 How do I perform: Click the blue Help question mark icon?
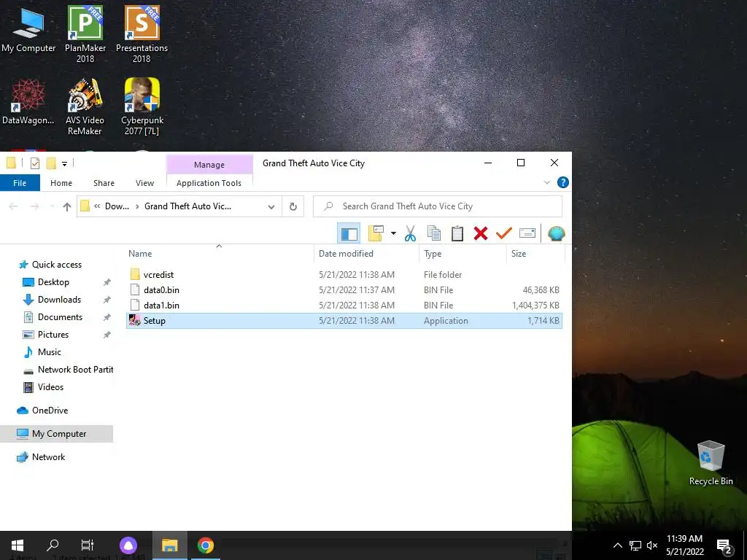[x=562, y=182]
